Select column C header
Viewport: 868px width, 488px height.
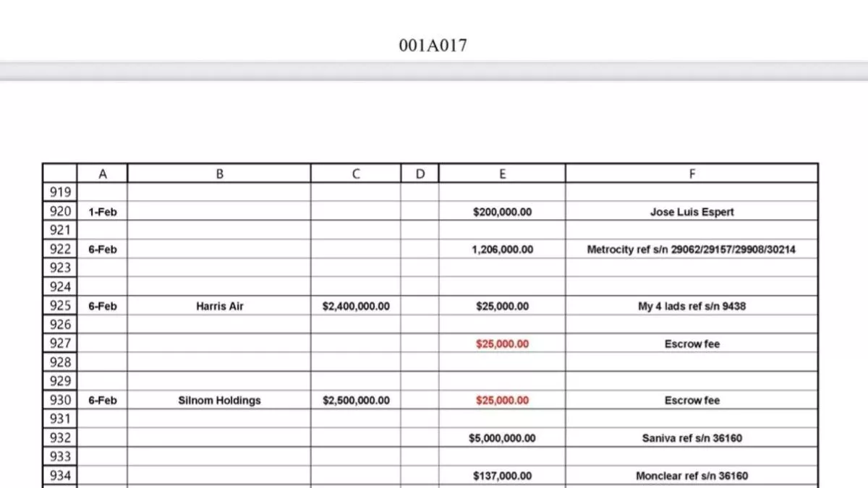coord(356,174)
